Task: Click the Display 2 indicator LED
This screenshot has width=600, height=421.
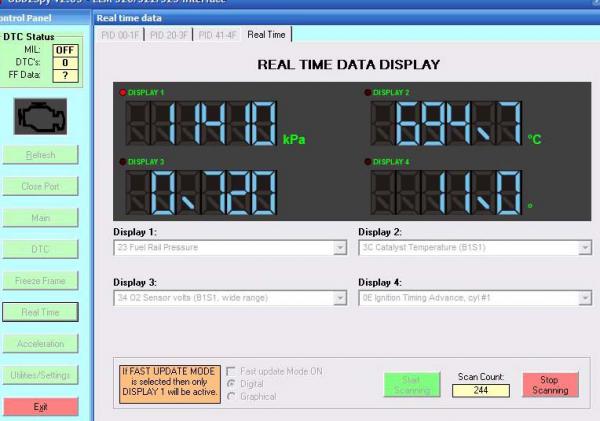Action: (x=367, y=93)
